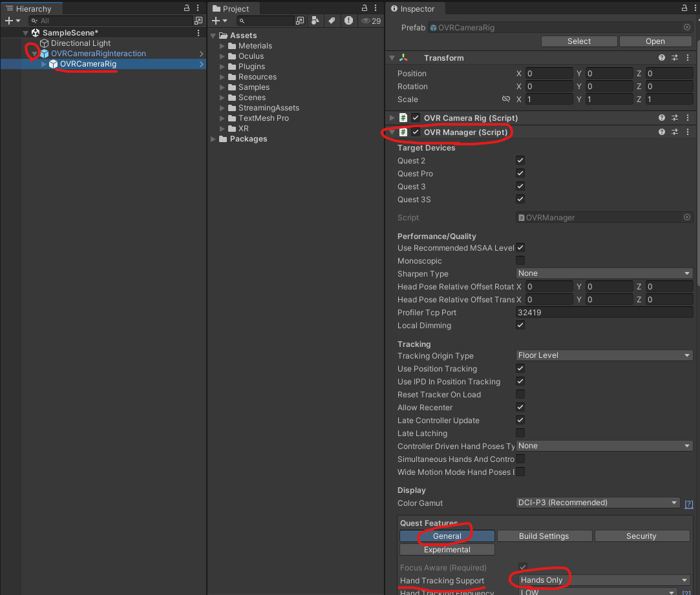
Task: Open Sharpen Type dropdown
Action: [x=604, y=273]
